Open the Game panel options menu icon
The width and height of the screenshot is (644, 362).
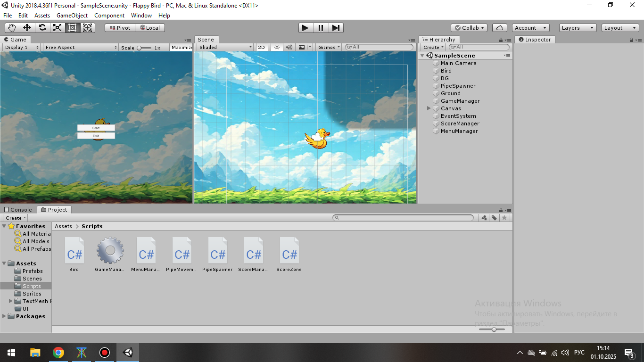click(x=188, y=40)
